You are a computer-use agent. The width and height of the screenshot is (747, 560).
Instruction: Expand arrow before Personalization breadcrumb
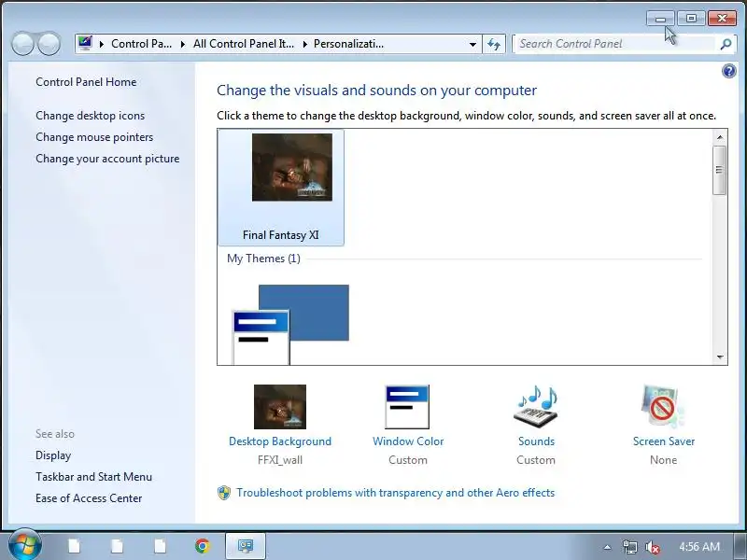click(x=304, y=44)
